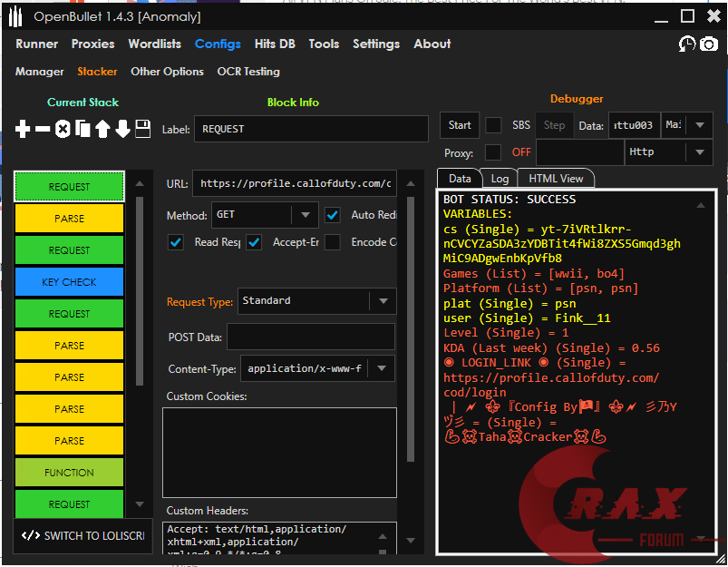Move the block up with the up arrow
This screenshot has width=728, height=567.
[102, 130]
